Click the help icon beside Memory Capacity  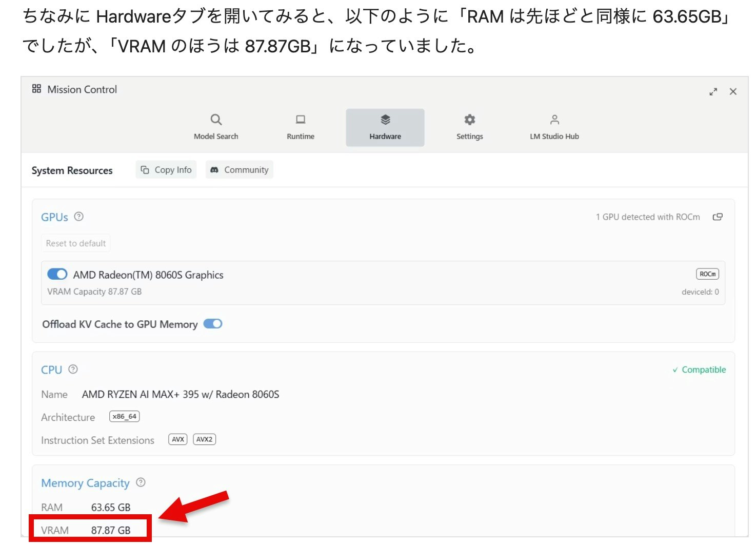click(141, 482)
